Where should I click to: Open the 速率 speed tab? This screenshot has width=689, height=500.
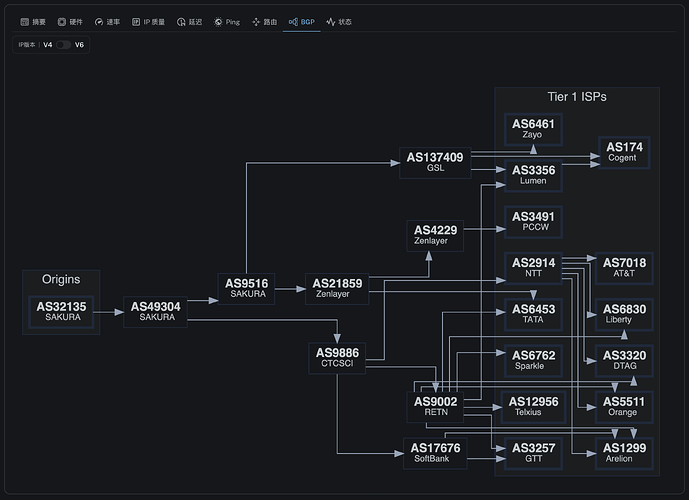point(107,22)
